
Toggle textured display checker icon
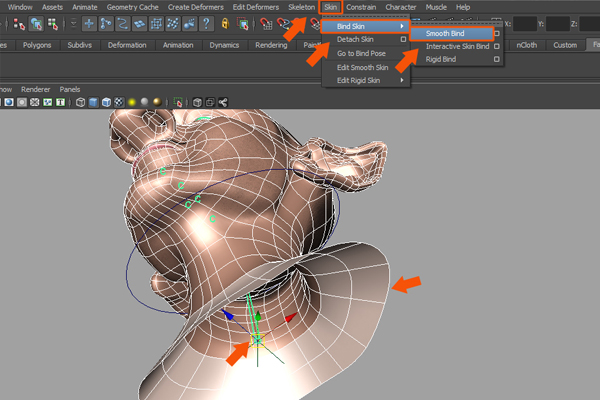(119, 102)
